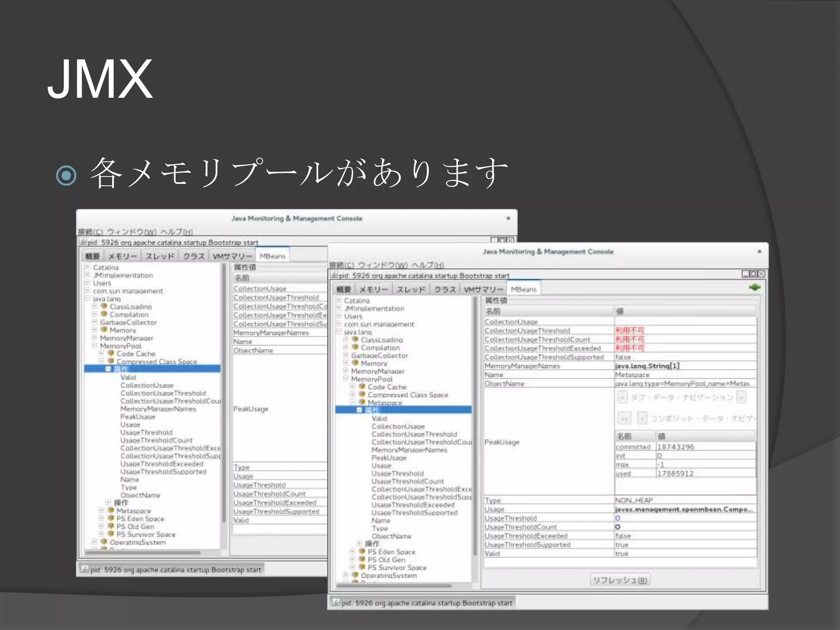The width and height of the screenshot is (840, 630).
Task: Click vertical scrollbar of back window tree
Action: point(224,392)
